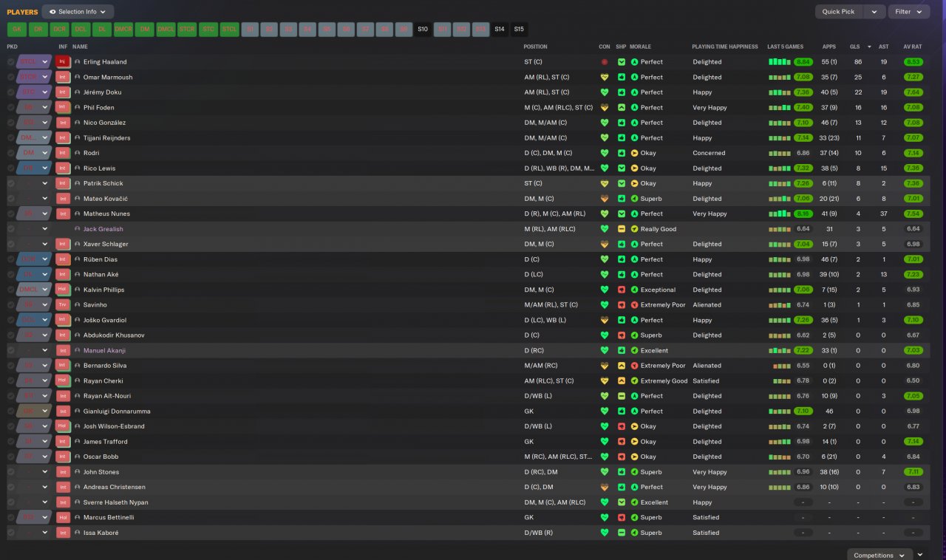Click Mateo Kovačić's orange condition heart

pos(605,199)
